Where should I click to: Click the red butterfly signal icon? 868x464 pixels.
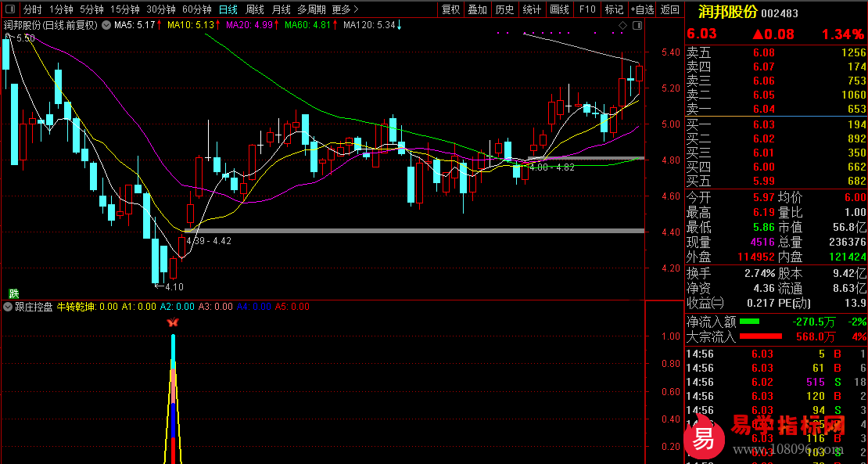pos(173,322)
